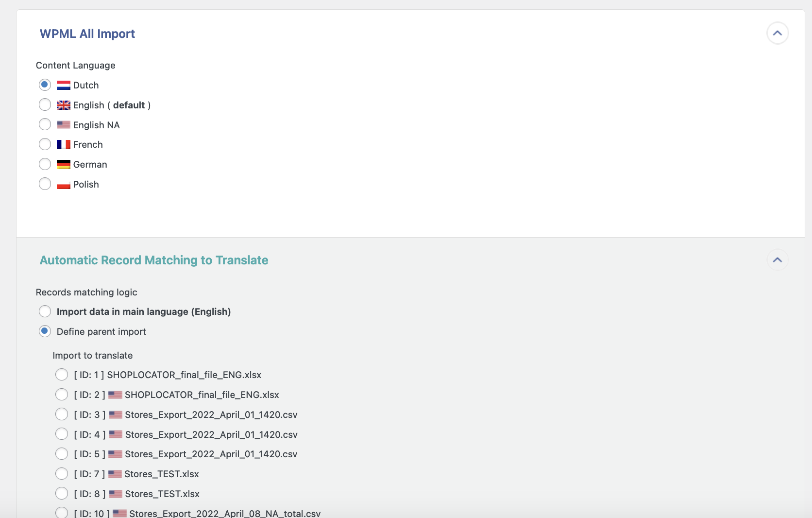Click the Automatic Record Matching to Translate title

pyautogui.click(x=154, y=260)
